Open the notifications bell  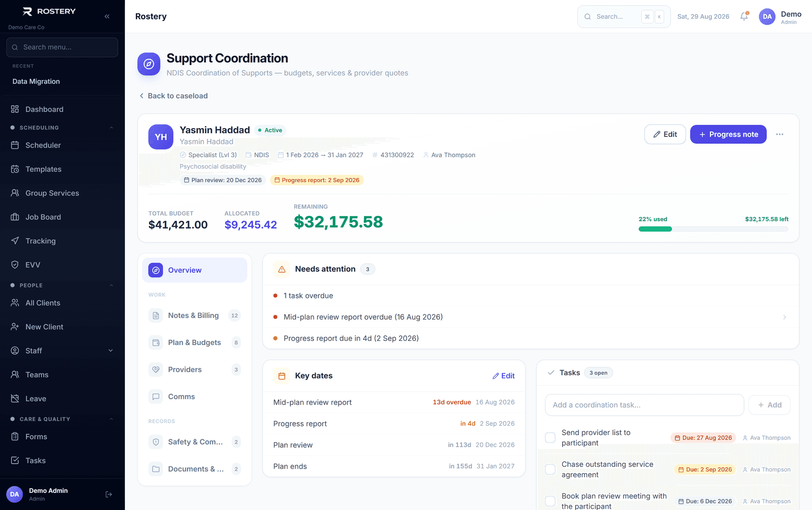[x=744, y=16]
